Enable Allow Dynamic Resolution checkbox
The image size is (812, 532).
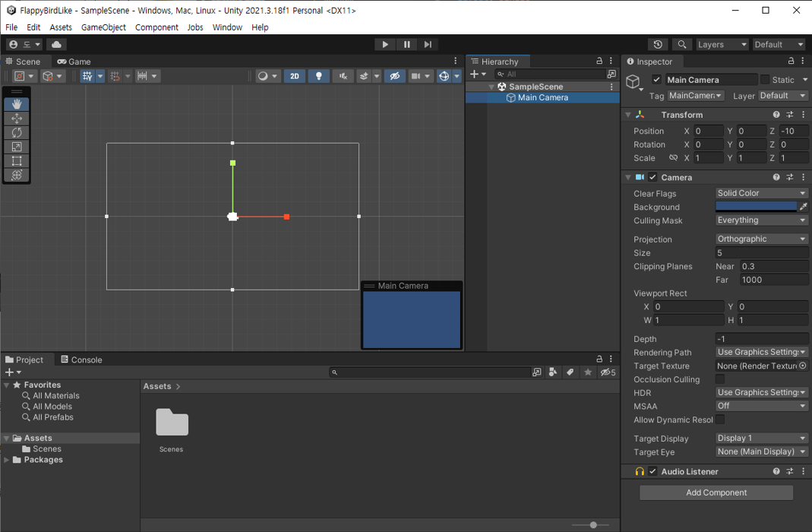tap(720, 420)
